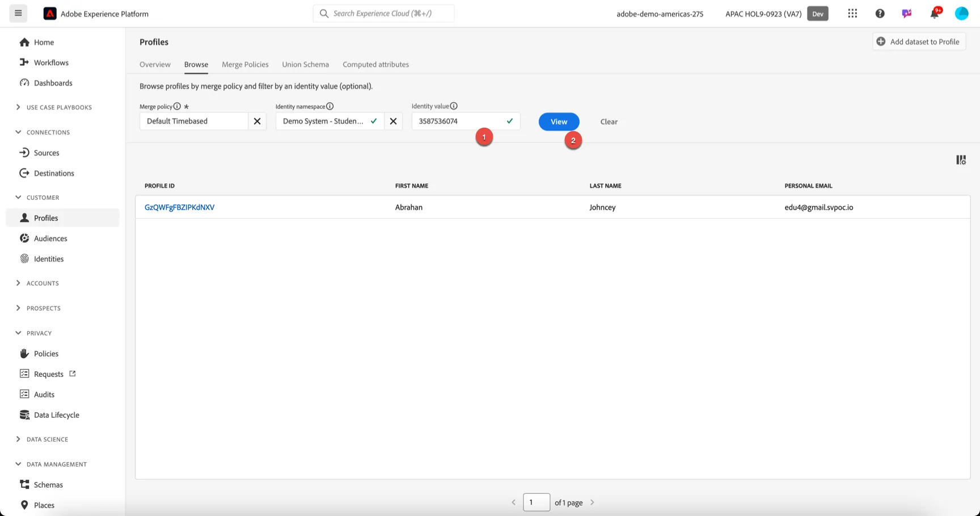Open column settings for profiles table
The image size is (980, 516).
961,160
